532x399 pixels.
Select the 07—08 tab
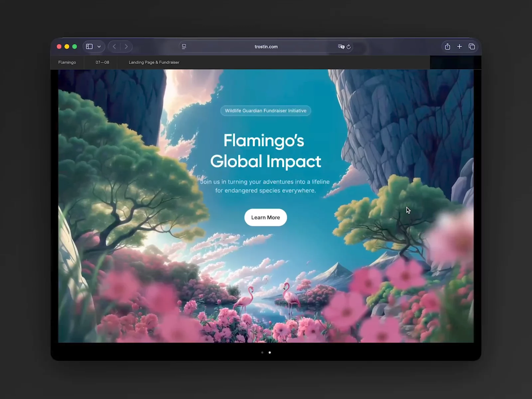102,62
